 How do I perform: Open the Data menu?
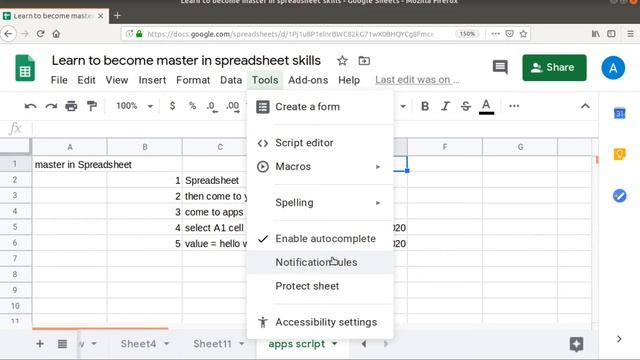click(x=231, y=80)
